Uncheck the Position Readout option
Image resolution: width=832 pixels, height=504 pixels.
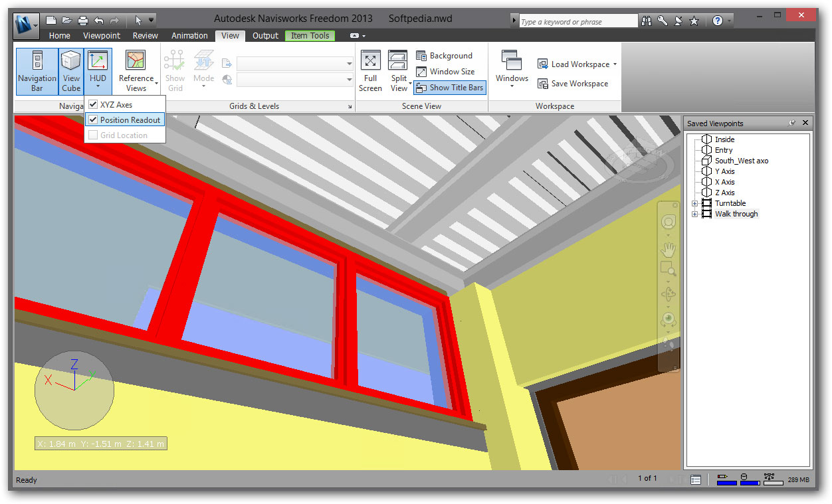94,120
